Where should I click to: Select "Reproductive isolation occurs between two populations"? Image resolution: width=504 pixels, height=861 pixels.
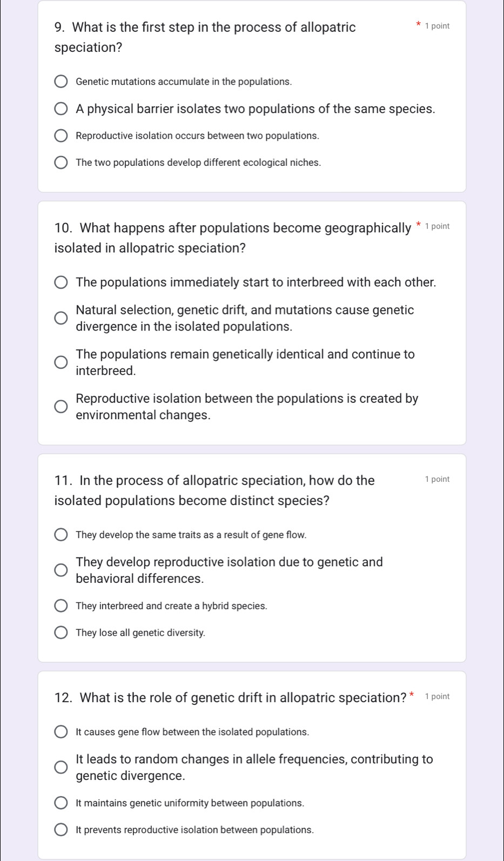pyautogui.click(x=61, y=135)
